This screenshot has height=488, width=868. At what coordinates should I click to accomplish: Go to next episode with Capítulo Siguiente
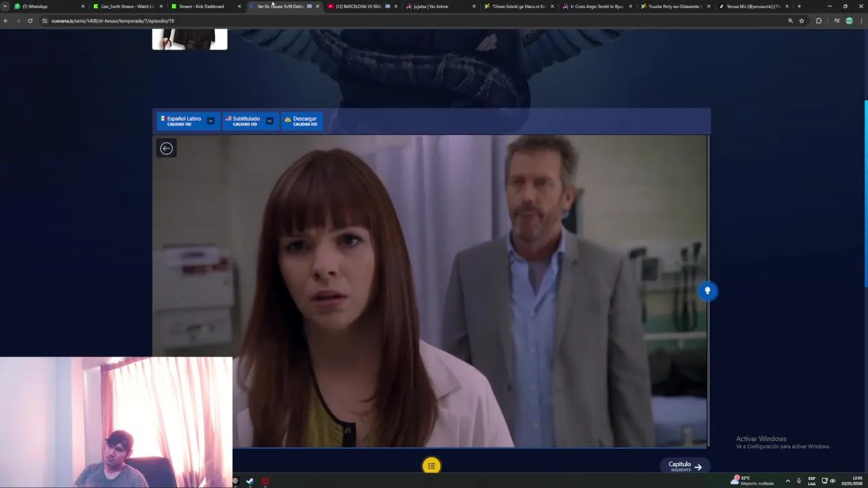coord(684,466)
